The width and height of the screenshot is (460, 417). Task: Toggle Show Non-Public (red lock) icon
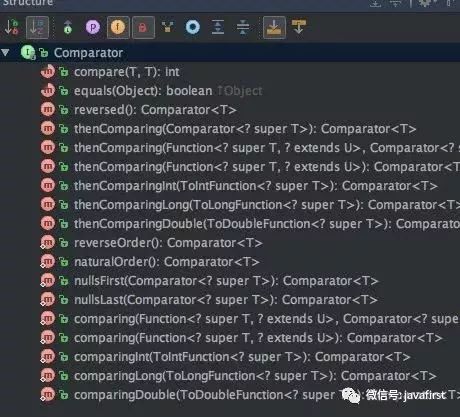pos(143,27)
